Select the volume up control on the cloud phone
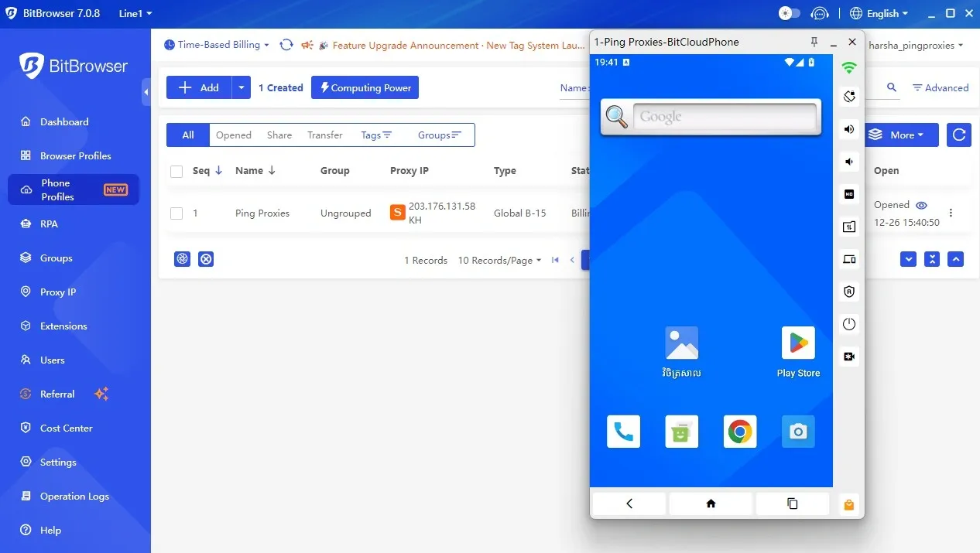Image resolution: width=980 pixels, height=553 pixels. click(x=848, y=129)
